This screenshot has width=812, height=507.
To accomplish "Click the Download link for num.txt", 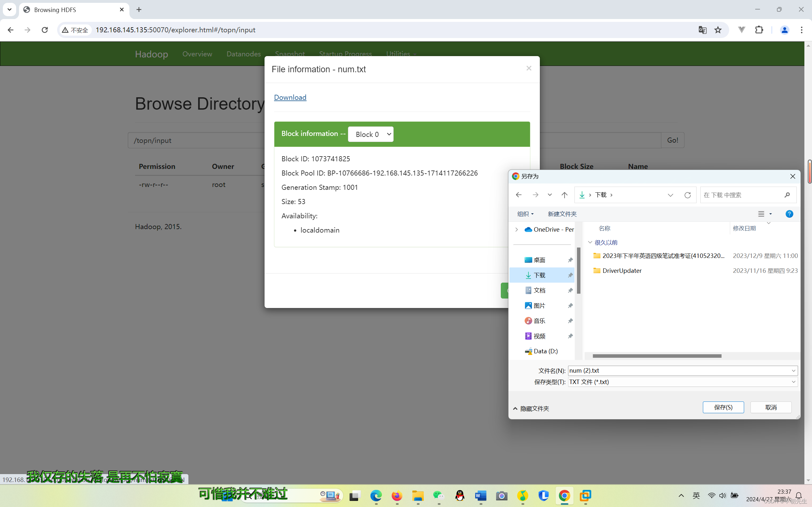I will click(290, 97).
